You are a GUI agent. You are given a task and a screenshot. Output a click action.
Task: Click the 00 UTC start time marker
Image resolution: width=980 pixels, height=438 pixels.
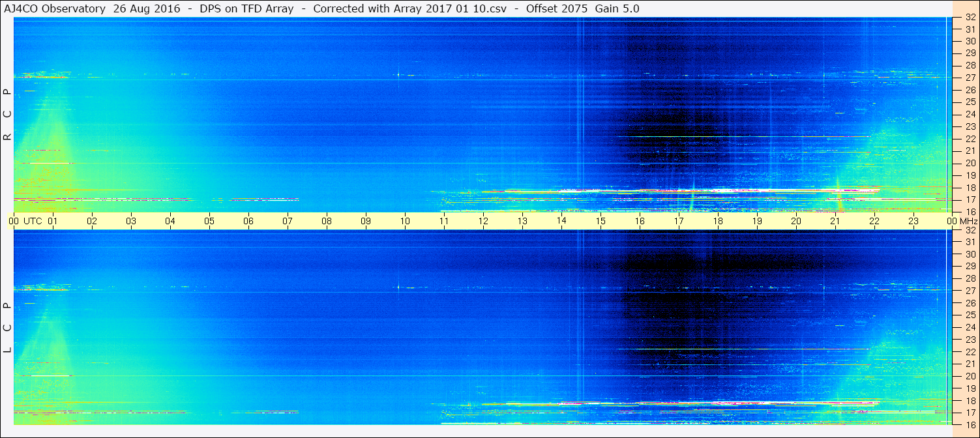tap(25, 221)
